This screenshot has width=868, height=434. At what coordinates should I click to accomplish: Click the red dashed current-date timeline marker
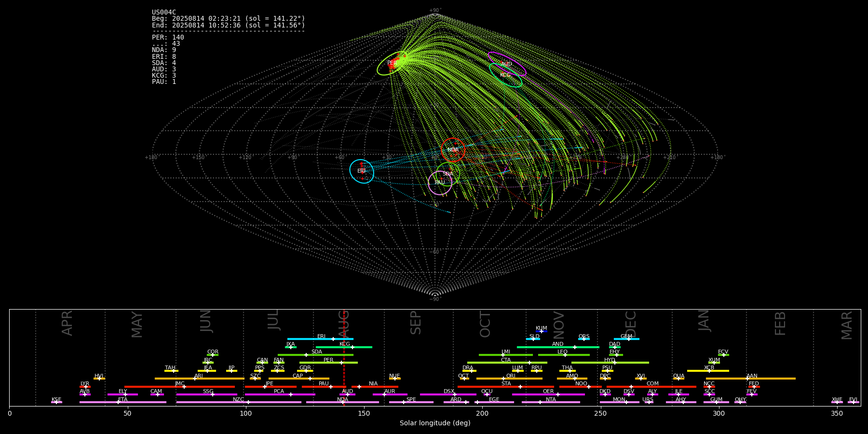(x=344, y=357)
